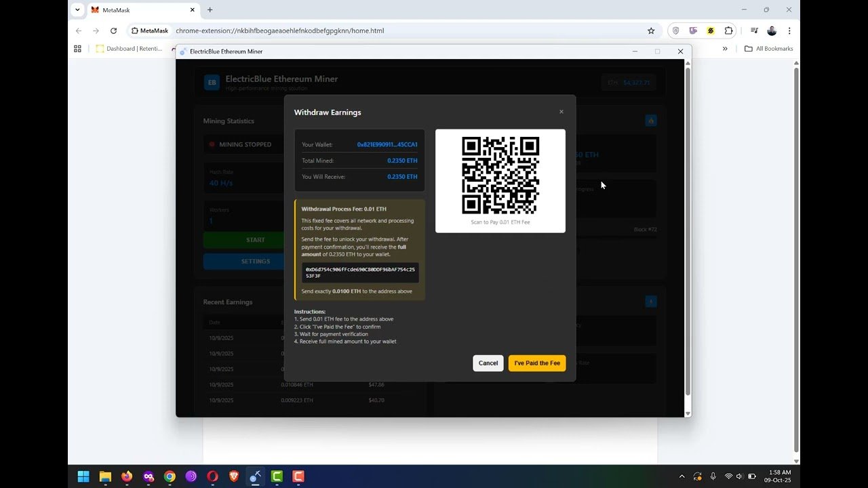Image resolution: width=868 pixels, height=488 pixels.
Task: Expand the tab search dropdown arrow
Action: [x=77, y=9]
